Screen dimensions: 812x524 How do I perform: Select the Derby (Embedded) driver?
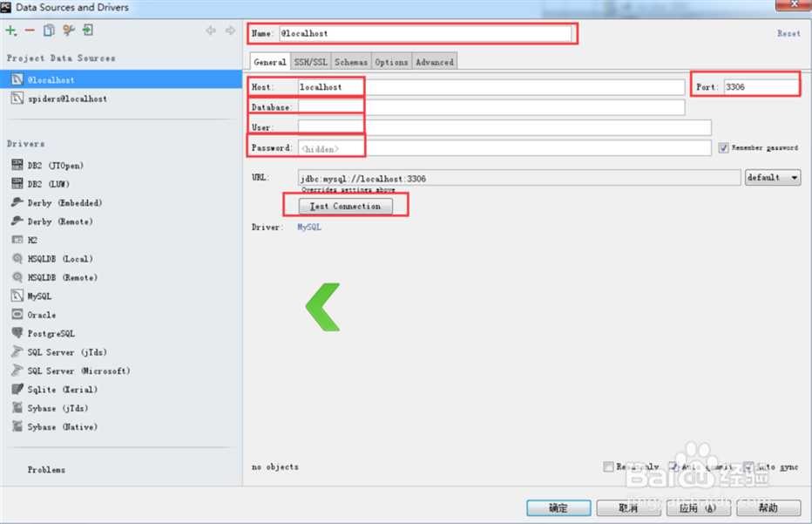64,202
